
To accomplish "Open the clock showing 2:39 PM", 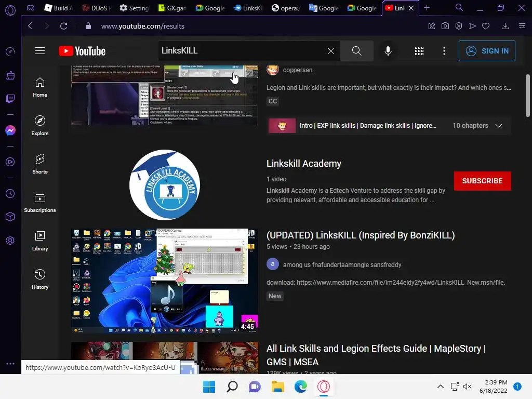I will point(494,387).
